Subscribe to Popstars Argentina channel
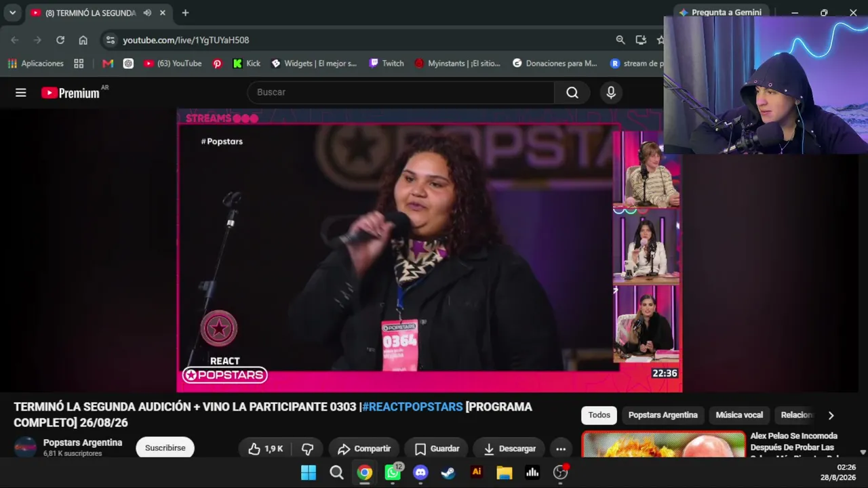868x488 pixels. coord(165,448)
